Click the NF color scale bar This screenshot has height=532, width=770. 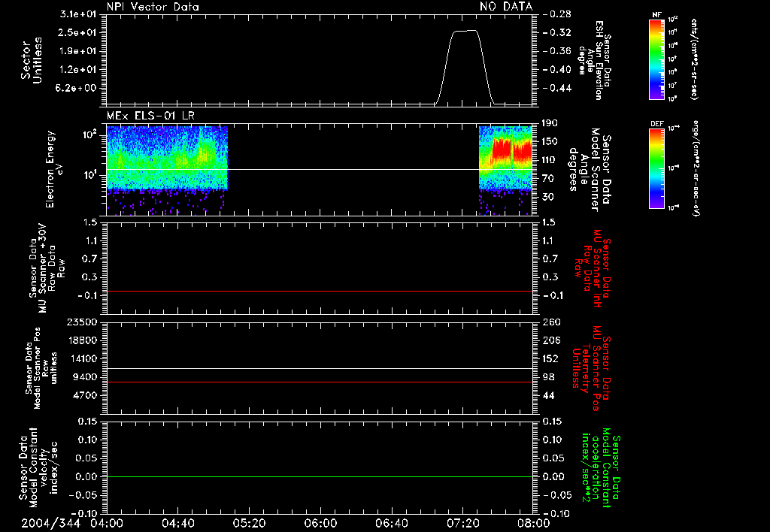point(656,59)
